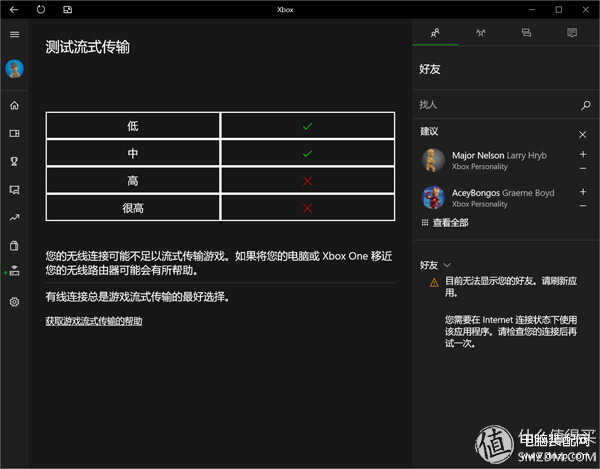Close the Xbox window
The image size is (600, 469).
[585, 10]
